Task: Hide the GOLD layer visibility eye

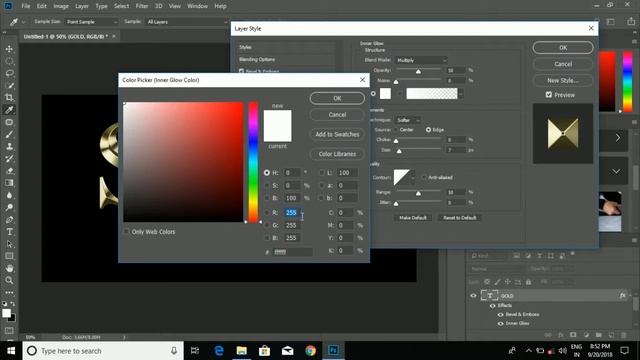Action: pos(473,296)
